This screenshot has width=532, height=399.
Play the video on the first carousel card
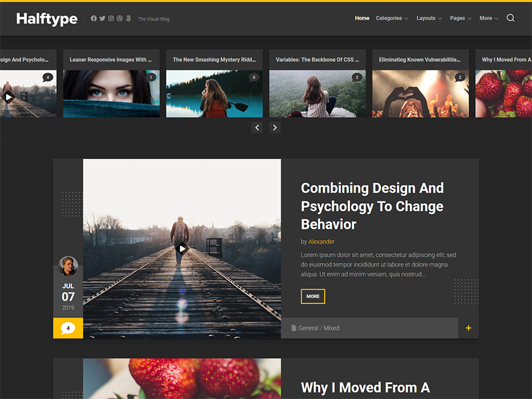pyautogui.click(x=8, y=97)
